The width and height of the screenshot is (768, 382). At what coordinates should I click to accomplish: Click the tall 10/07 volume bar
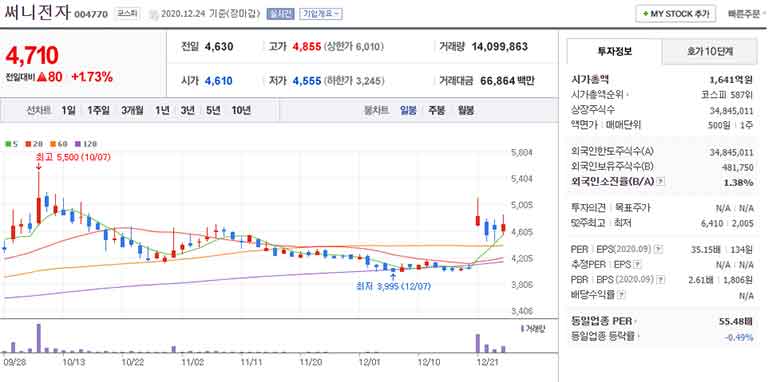click(x=39, y=338)
